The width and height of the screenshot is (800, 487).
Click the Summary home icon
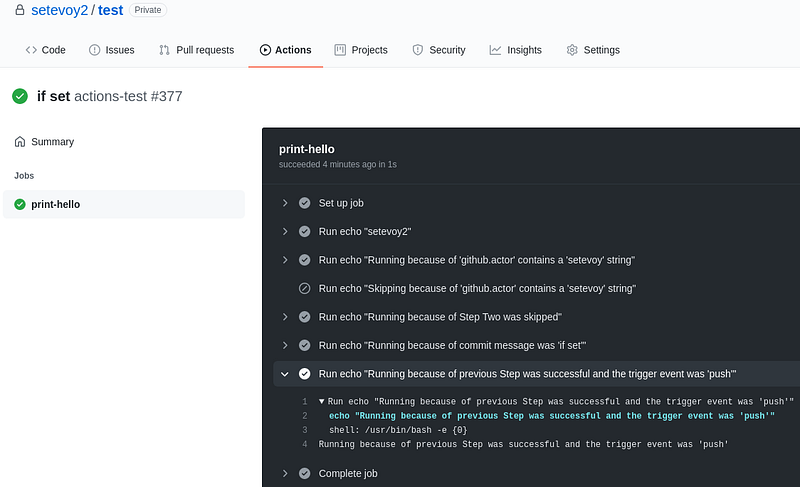point(20,142)
